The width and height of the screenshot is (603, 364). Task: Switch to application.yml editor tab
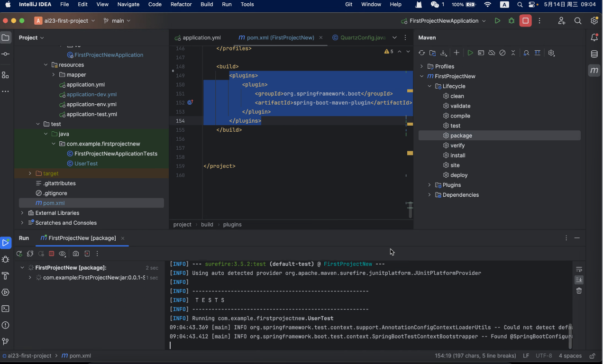point(198,37)
